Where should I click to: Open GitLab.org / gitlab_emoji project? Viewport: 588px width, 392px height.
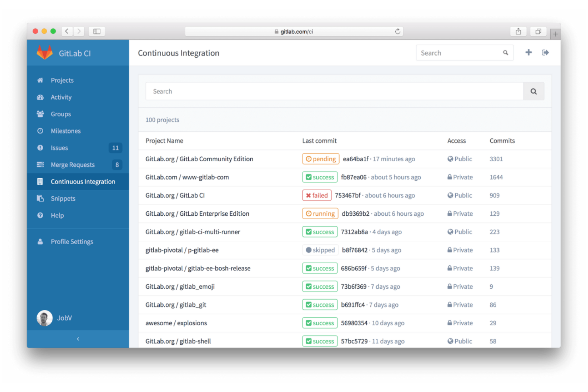180,287
